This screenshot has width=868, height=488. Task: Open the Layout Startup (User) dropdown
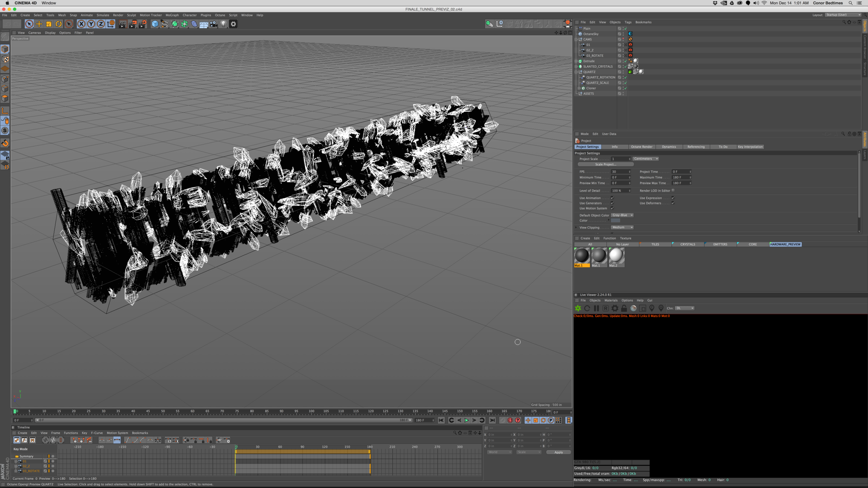843,15
